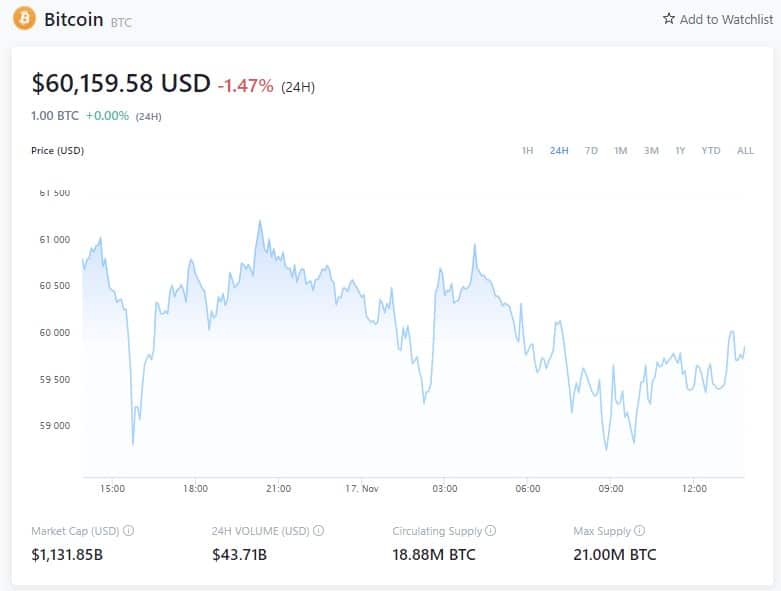Click the Circulating Supply label
This screenshot has height=591, width=781.
coord(437,531)
